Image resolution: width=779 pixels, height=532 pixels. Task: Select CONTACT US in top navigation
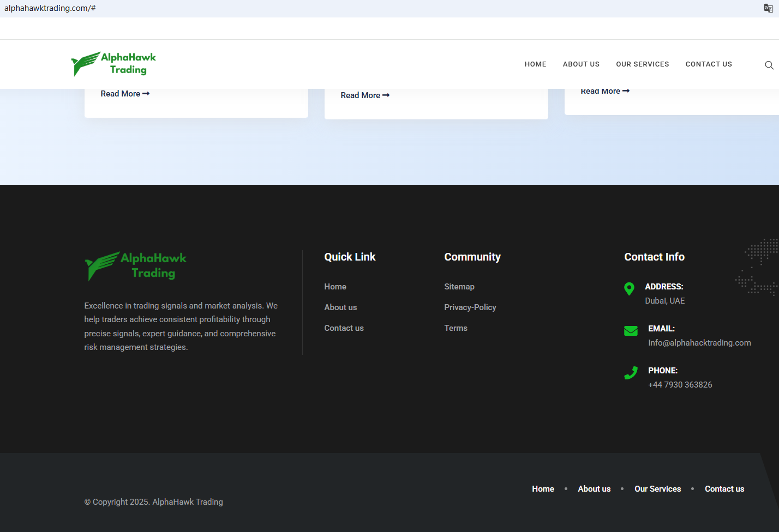[709, 64]
